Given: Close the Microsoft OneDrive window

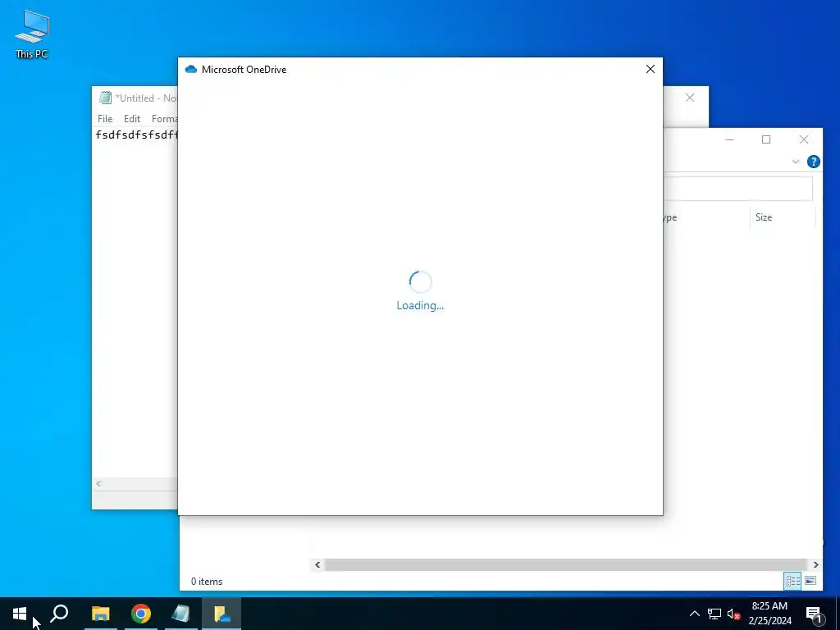Looking at the screenshot, I should point(650,69).
